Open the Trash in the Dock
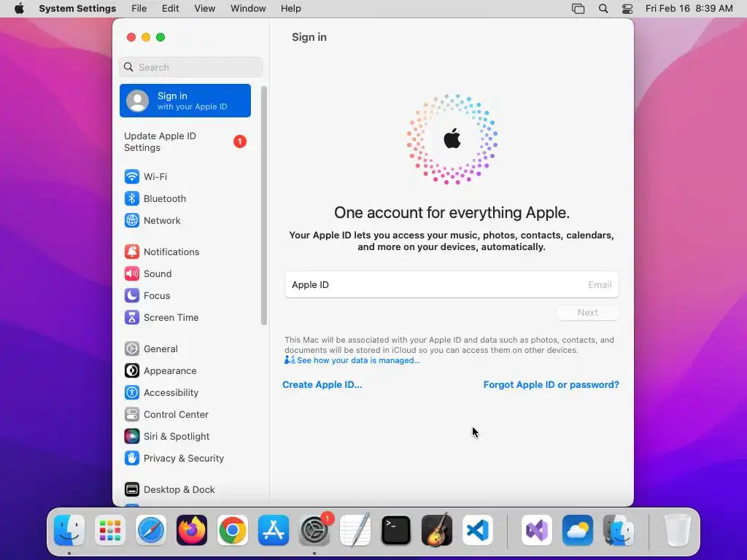Screen dimensions: 747x560 tap(677, 530)
